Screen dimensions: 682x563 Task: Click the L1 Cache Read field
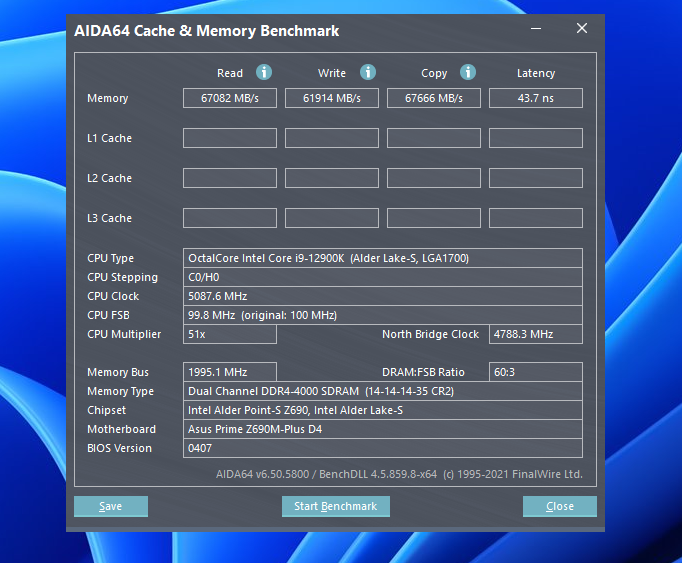230,138
